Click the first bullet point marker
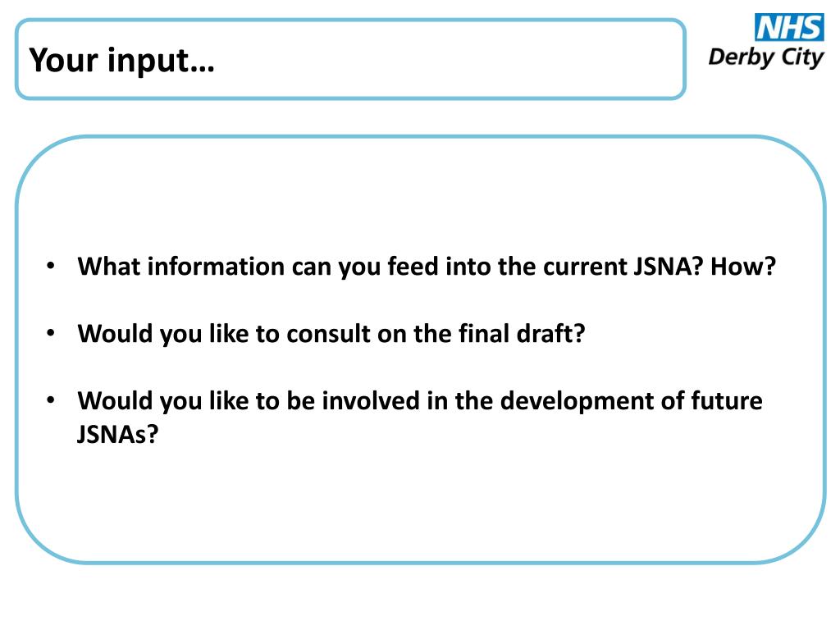The image size is (840, 630). [x=51, y=267]
